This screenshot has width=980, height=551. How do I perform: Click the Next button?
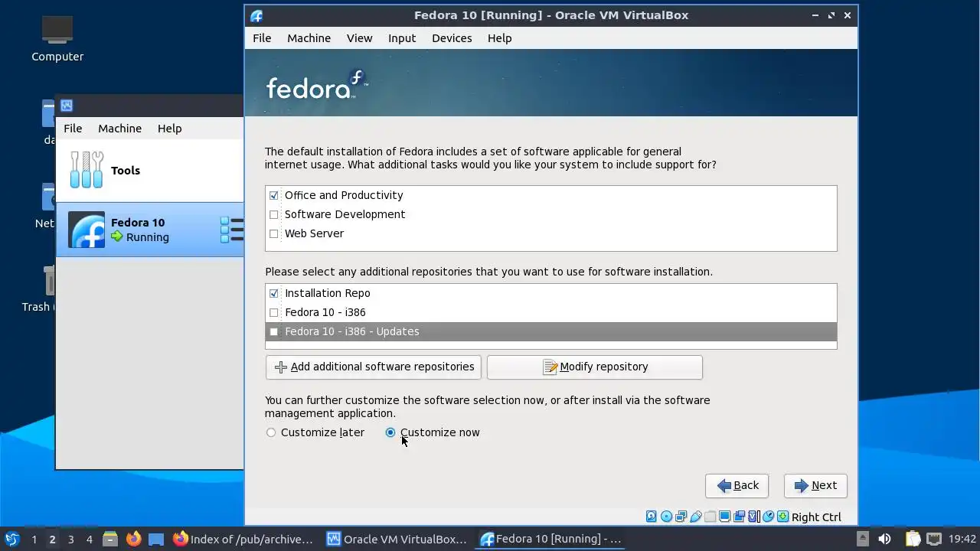(x=815, y=485)
